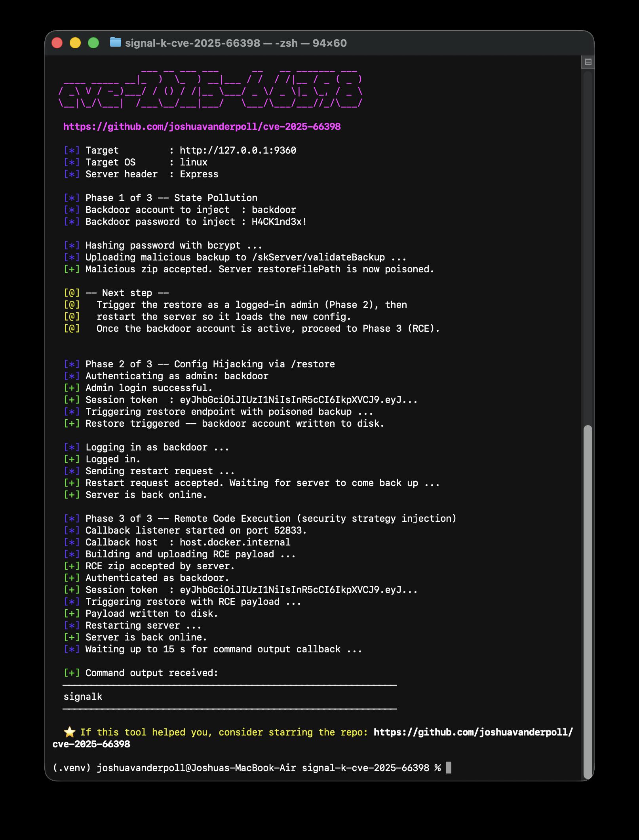Viewport: 639px width, 840px height.
Task: Minimize the terminal using the yellow button
Action: 75,43
